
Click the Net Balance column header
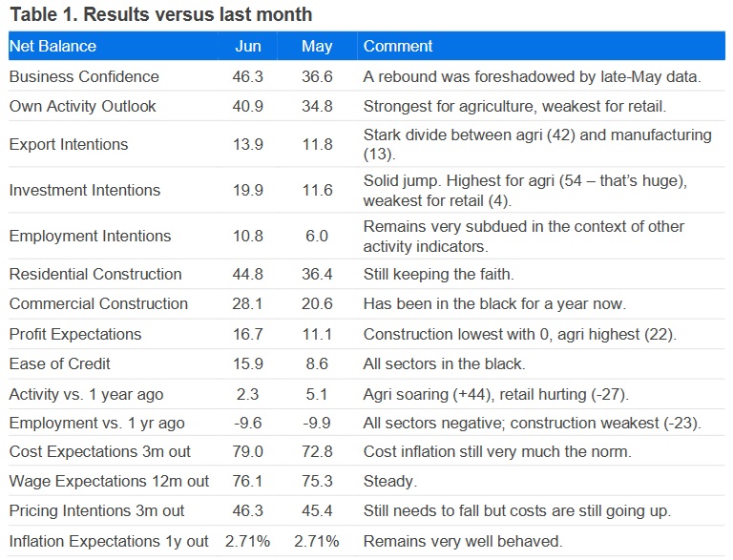[52, 46]
